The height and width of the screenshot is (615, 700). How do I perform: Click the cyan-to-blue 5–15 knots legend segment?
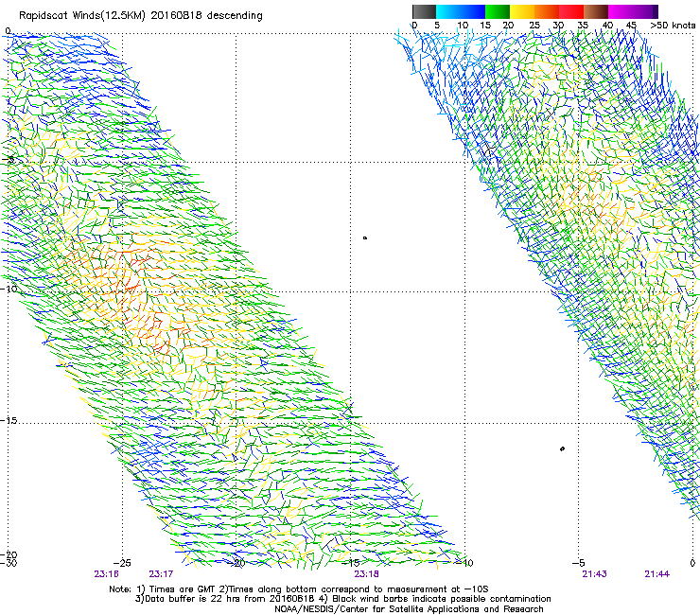tap(461, 11)
